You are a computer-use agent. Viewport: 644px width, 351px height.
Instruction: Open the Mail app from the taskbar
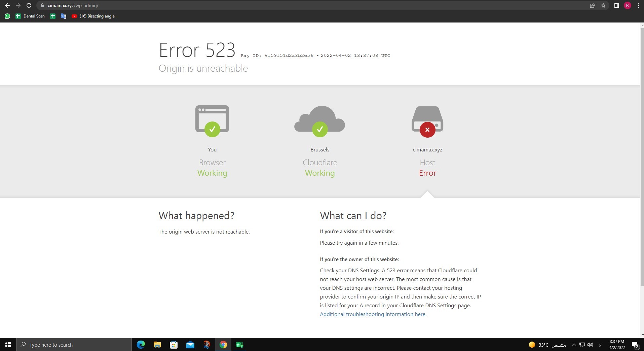pyautogui.click(x=190, y=345)
